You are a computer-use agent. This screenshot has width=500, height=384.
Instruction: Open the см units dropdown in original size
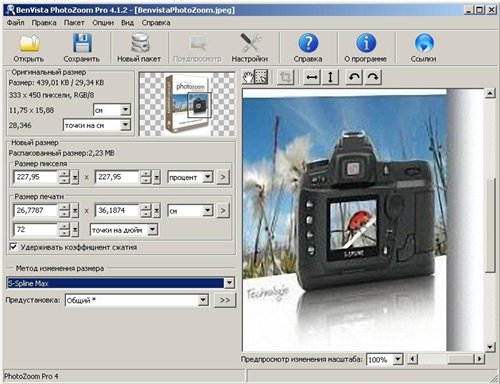click(125, 109)
